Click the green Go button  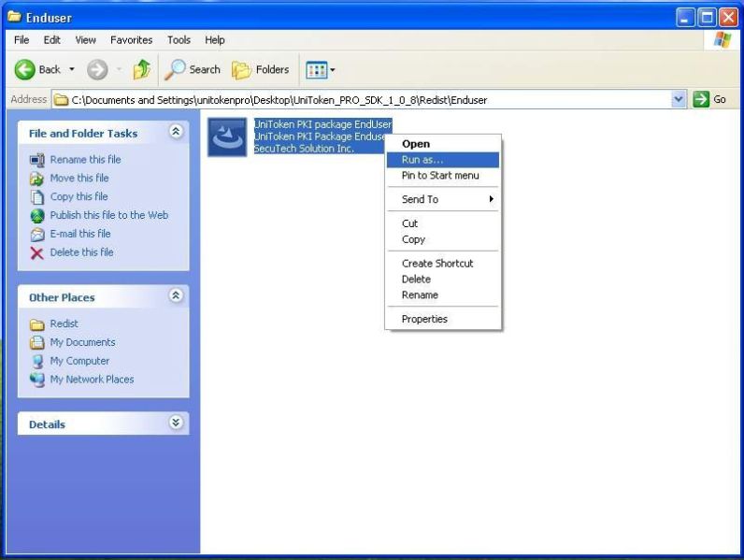(x=709, y=99)
